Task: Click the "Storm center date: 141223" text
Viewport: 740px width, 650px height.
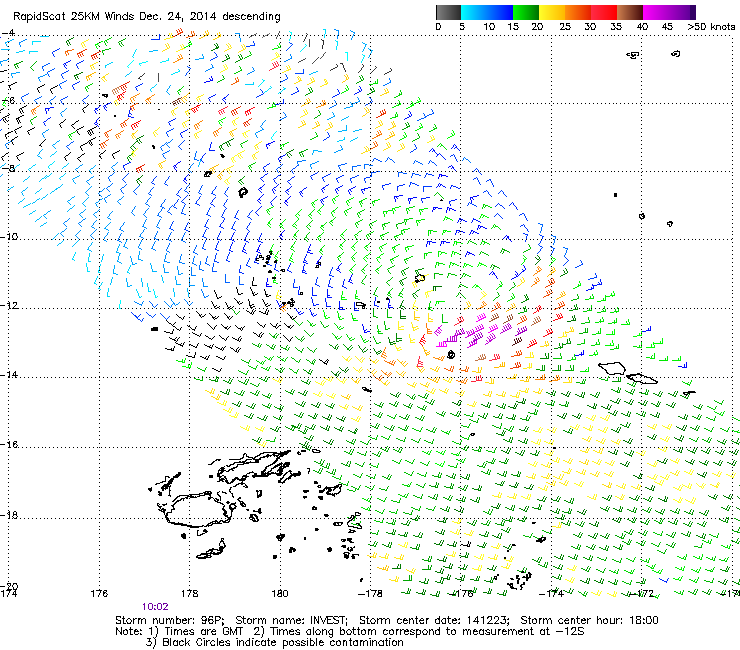Action: [x=434, y=620]
